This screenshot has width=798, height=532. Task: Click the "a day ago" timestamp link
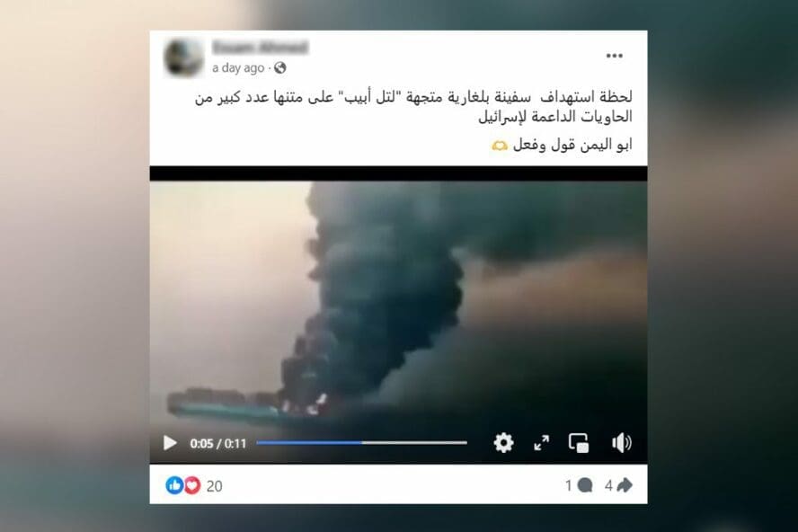tap(238, 67)
